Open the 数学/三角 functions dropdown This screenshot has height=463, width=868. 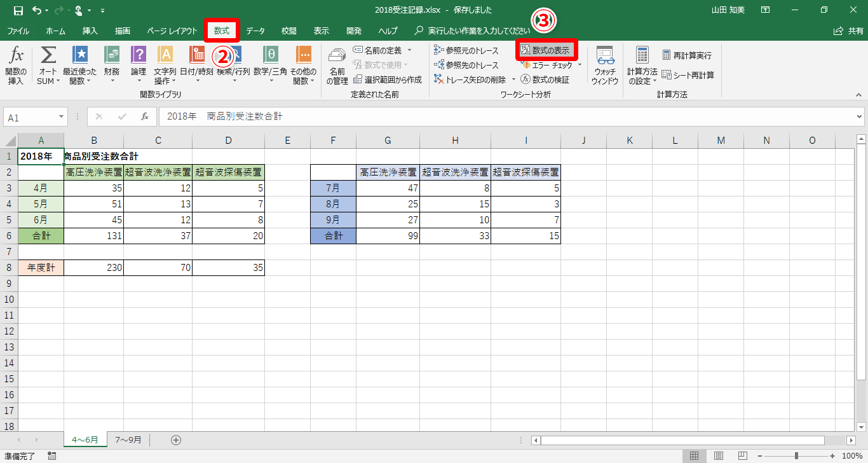270,66
